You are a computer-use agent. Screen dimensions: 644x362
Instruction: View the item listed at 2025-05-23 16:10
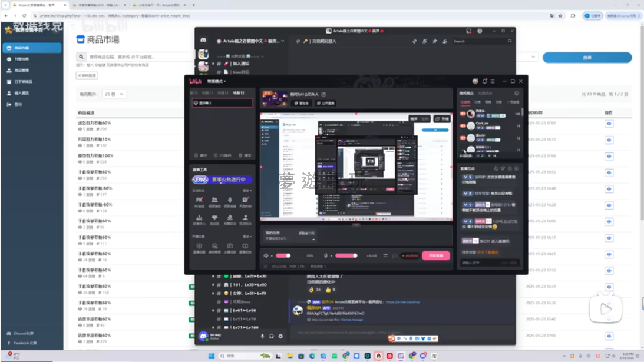[609, 140]
